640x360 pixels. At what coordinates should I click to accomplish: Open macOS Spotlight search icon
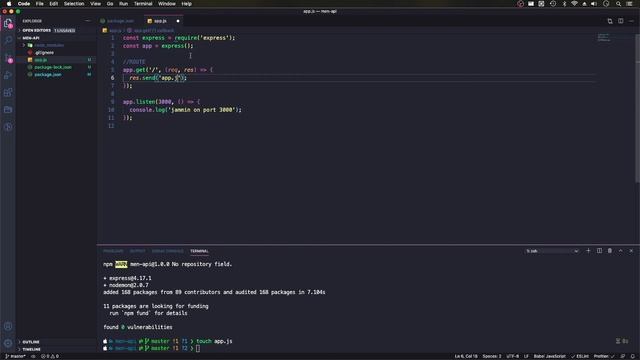click(x=618, y=4)
